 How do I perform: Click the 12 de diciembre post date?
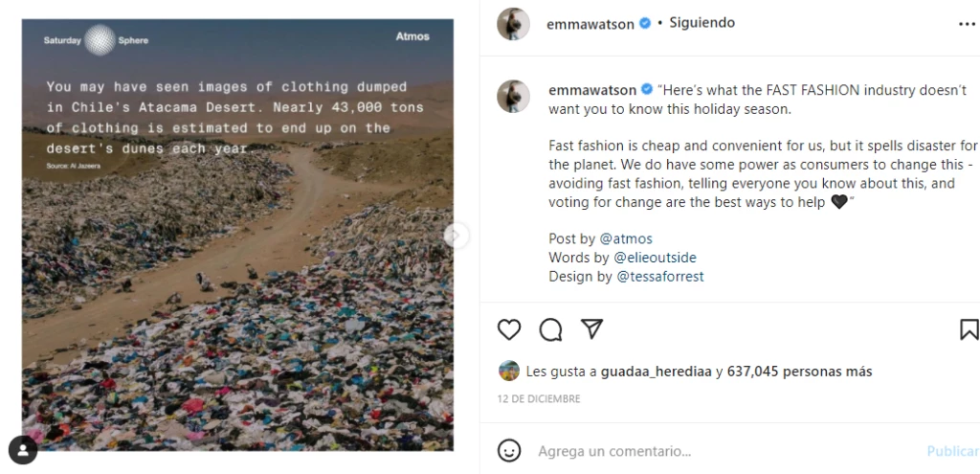[x=539, y=398]
